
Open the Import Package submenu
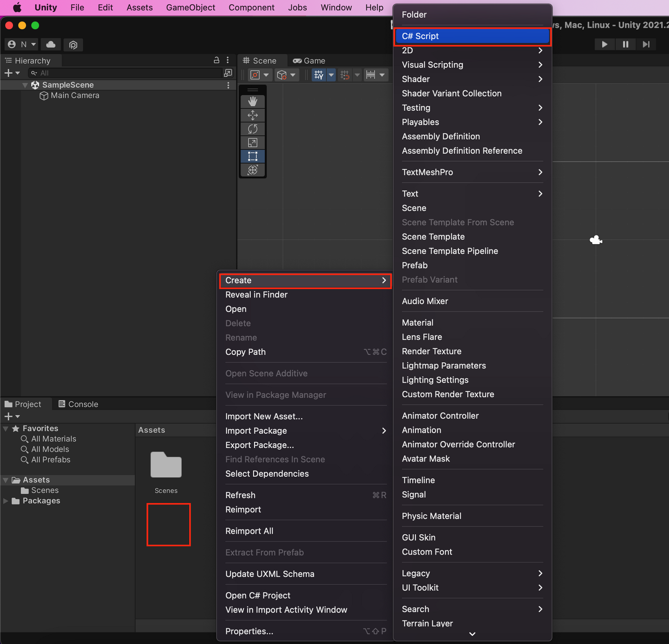click(306, 431)
